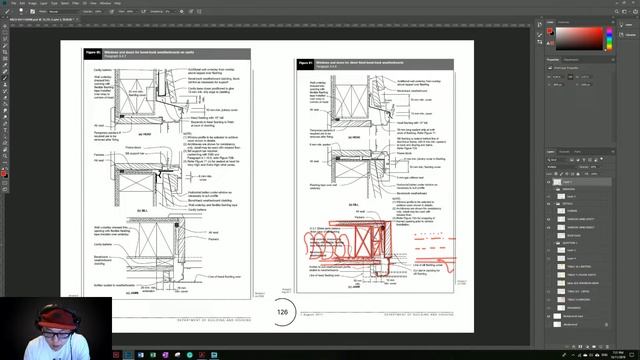The width and height of the screenshot is (640, 360).
Task: Open the layer Opacity dropdown
Action: [x=595, y=167]
